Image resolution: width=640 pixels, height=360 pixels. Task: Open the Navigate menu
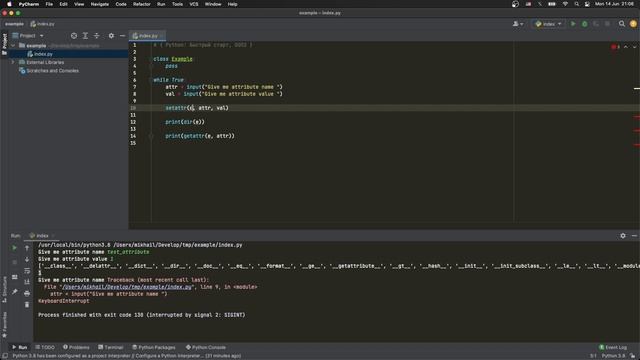(x=100, y=4)
